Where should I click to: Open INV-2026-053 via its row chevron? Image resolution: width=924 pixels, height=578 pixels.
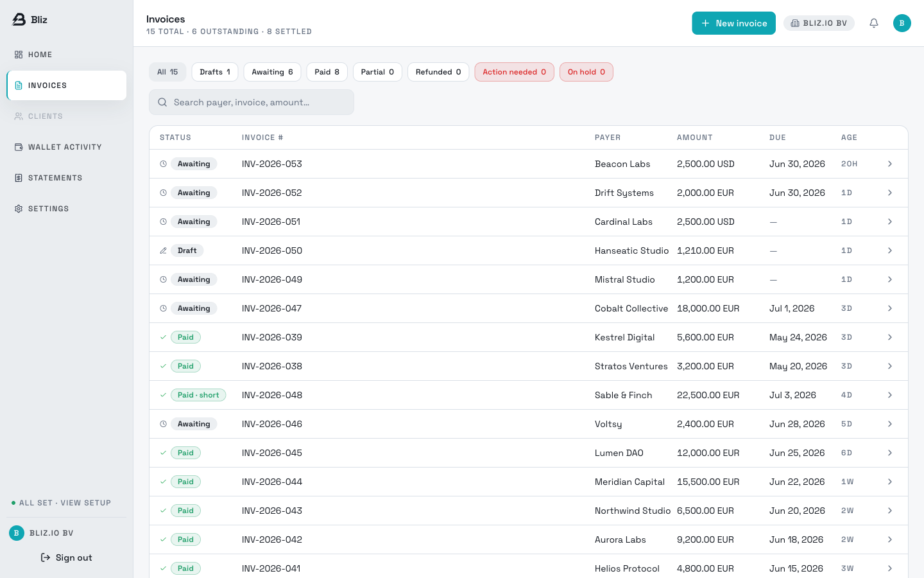(890, 164)
